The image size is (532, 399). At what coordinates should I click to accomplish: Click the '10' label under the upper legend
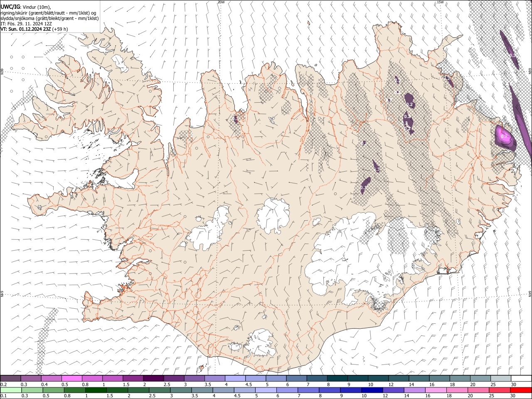point(370,384)
